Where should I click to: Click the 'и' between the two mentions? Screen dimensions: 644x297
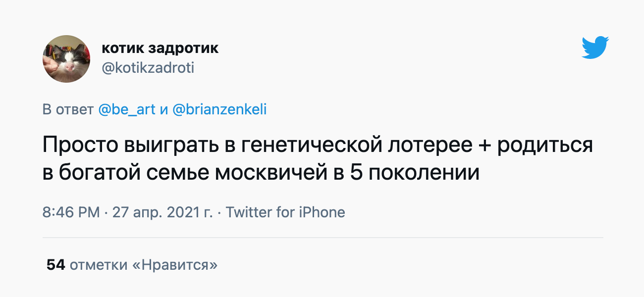tap(164, 109)
